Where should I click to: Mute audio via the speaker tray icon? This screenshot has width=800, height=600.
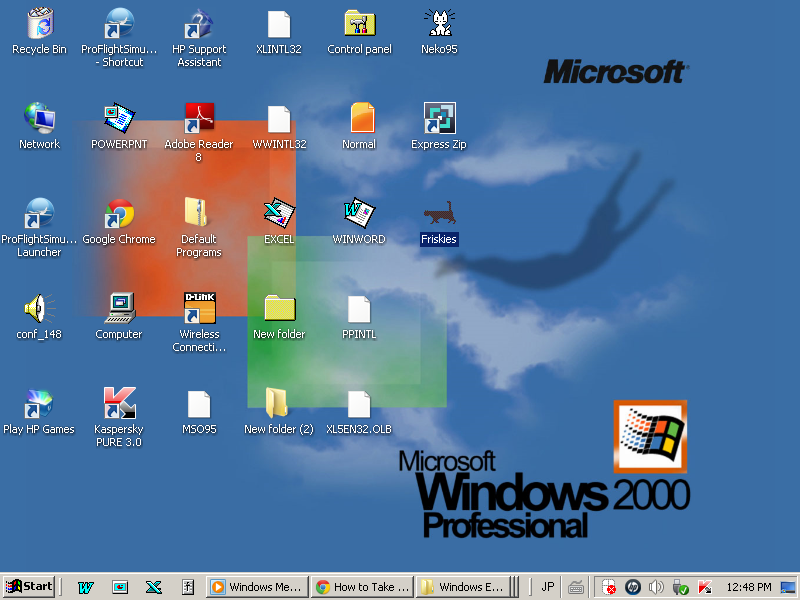[657, 586]
